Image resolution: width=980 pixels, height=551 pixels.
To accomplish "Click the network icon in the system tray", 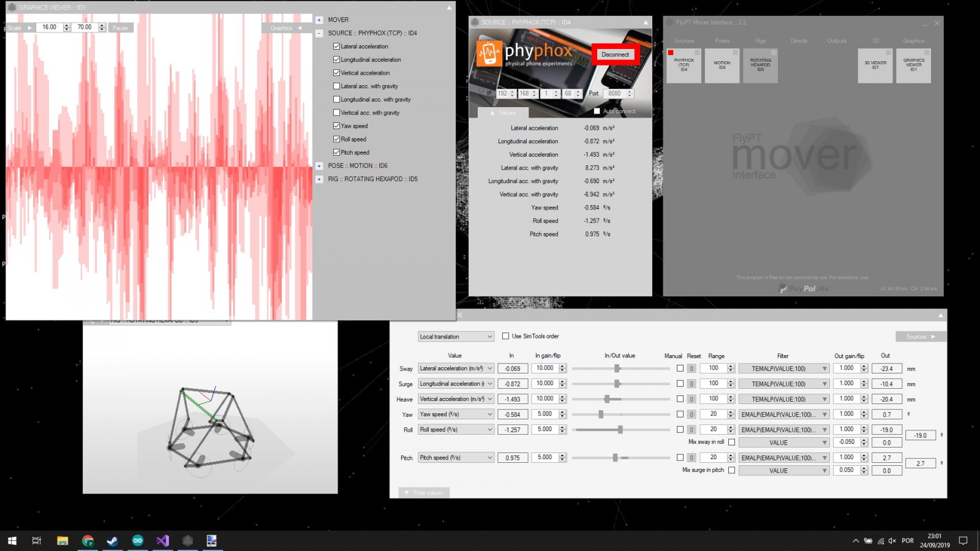I will click(881, 541).
